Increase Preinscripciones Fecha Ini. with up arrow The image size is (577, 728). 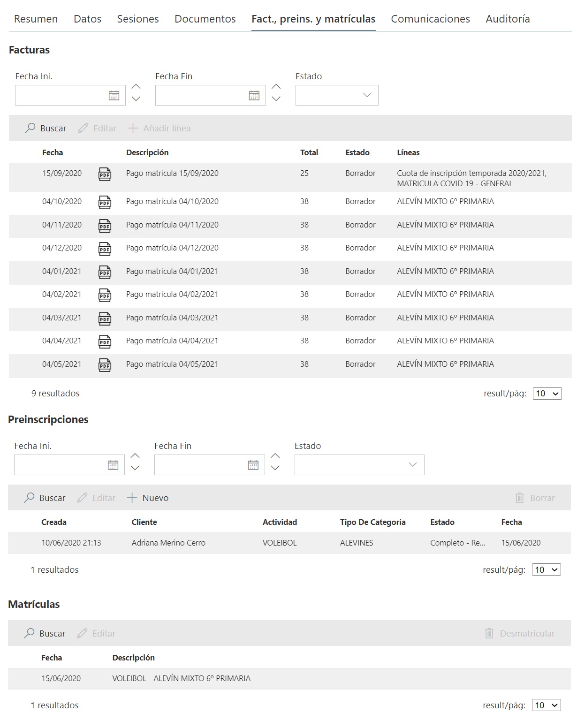click(x=135, y=456)
